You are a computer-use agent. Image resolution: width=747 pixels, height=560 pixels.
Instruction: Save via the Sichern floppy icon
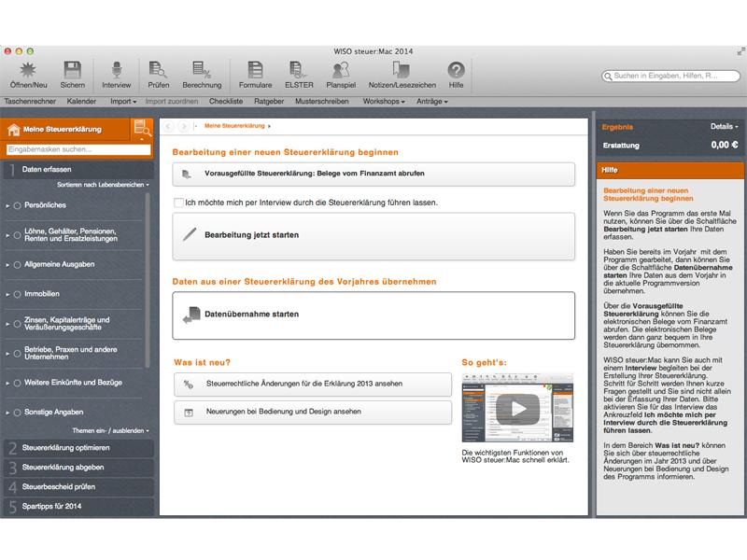coord(73,70)
